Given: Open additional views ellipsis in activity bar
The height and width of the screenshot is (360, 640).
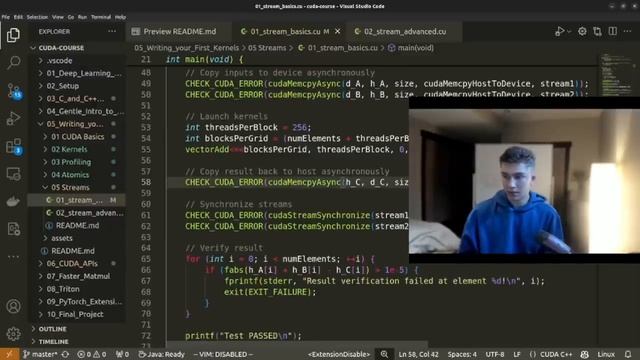Looking at the screenshot, I should [x=13, y=257].
